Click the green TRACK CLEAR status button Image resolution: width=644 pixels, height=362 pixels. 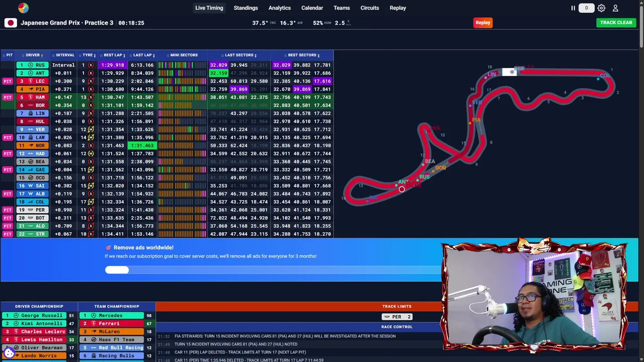tap(616, 23)
